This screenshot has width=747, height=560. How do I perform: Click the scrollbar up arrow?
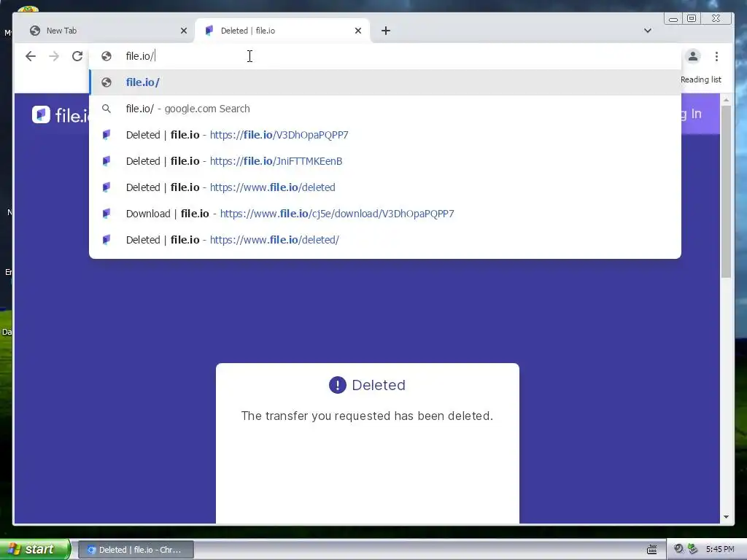[x=726, y=100]
